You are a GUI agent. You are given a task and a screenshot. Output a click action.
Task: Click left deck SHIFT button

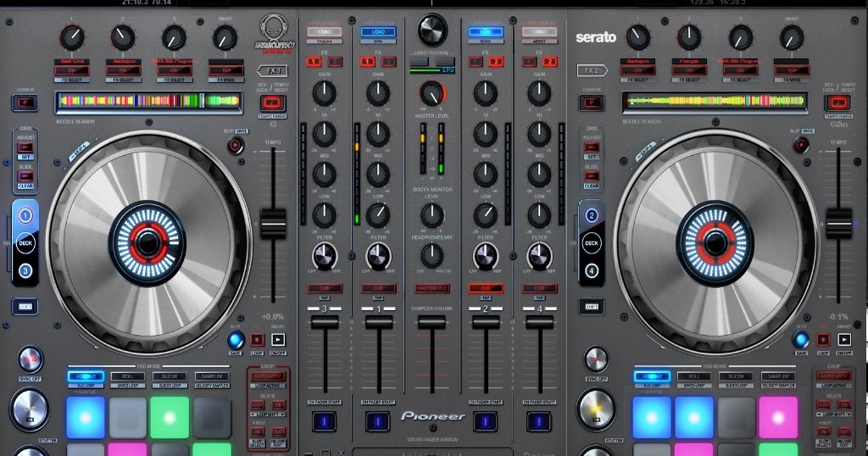tap(25, 307)
